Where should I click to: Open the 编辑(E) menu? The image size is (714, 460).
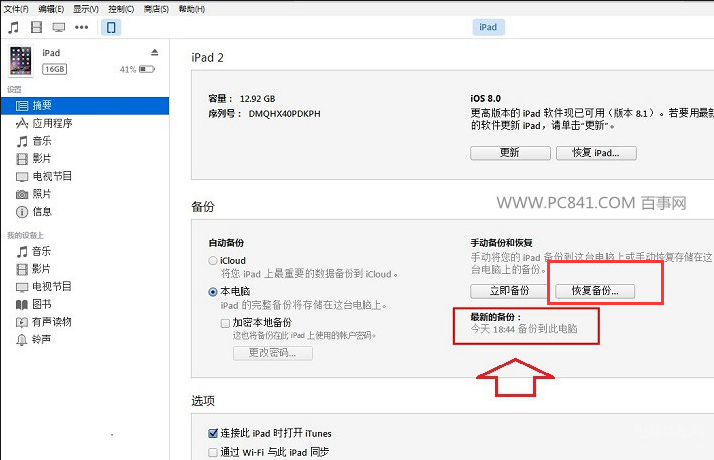51,9
